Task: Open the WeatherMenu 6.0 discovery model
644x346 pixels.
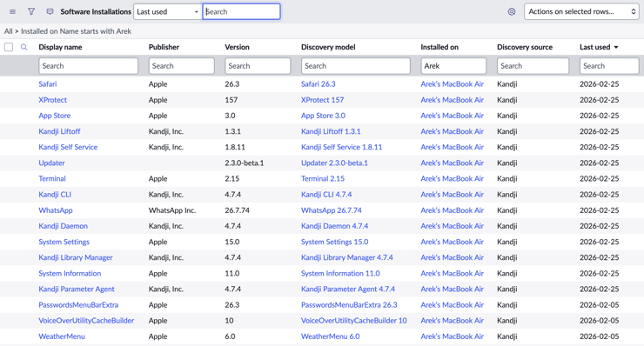Action: coord(331,336)
